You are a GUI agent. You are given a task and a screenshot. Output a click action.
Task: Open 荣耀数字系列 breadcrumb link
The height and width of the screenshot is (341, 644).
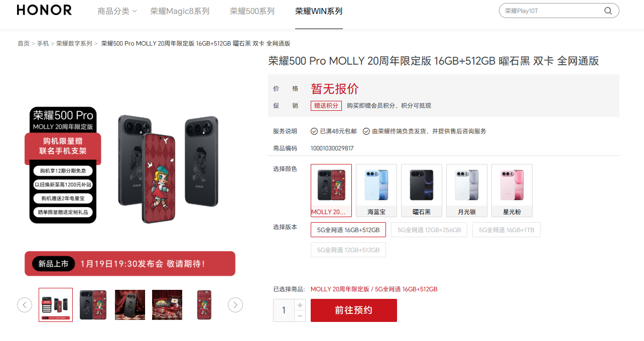click(x=74, y=44)
